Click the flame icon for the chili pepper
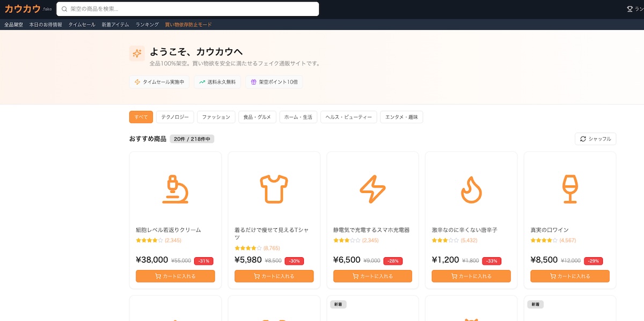 [471, 189]
